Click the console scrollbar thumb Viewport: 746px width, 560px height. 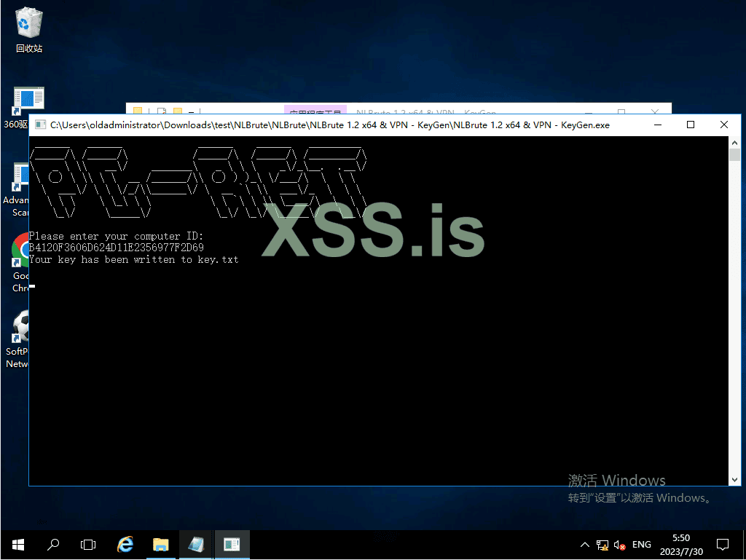point(734,155)
